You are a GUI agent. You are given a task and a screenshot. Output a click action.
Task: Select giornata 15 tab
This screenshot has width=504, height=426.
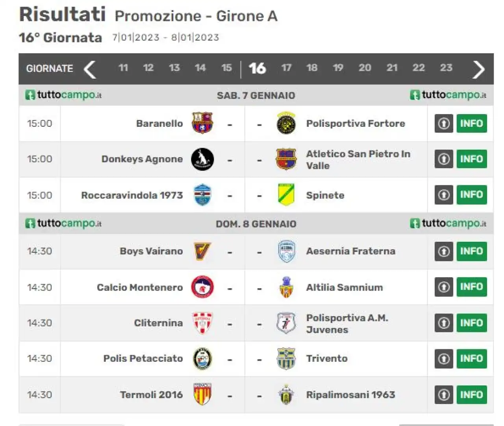[227, 68]
